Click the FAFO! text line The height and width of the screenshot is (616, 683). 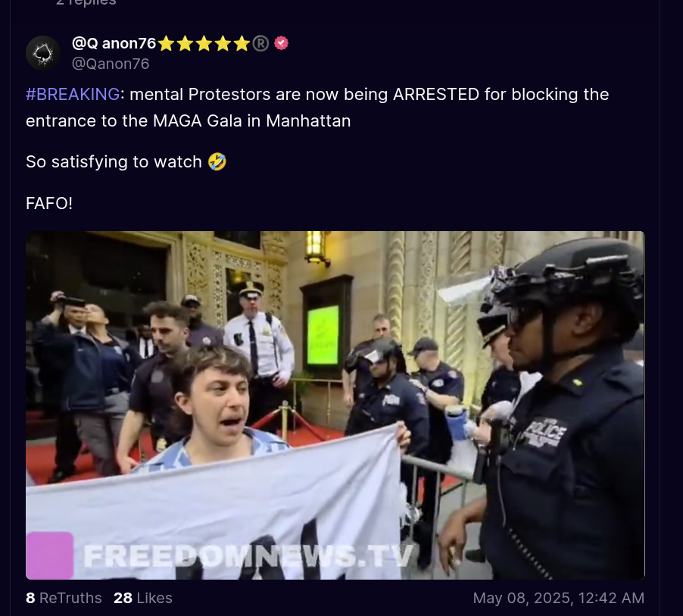tap(49, 203)
